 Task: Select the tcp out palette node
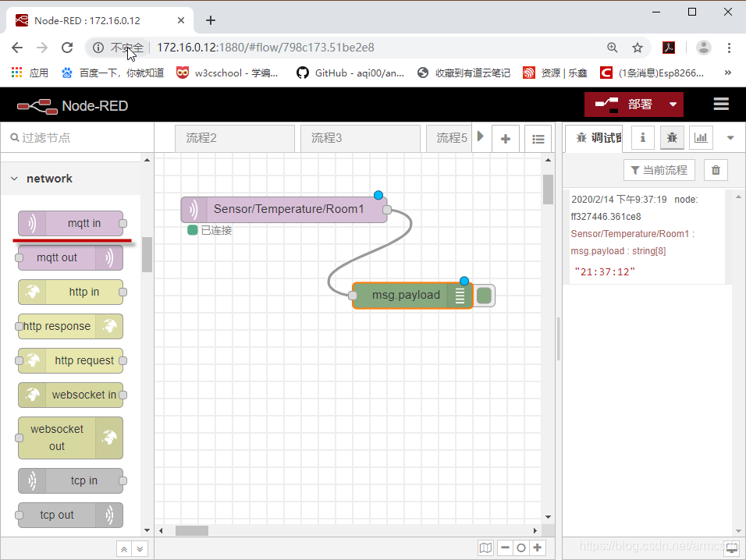[70, 515]
